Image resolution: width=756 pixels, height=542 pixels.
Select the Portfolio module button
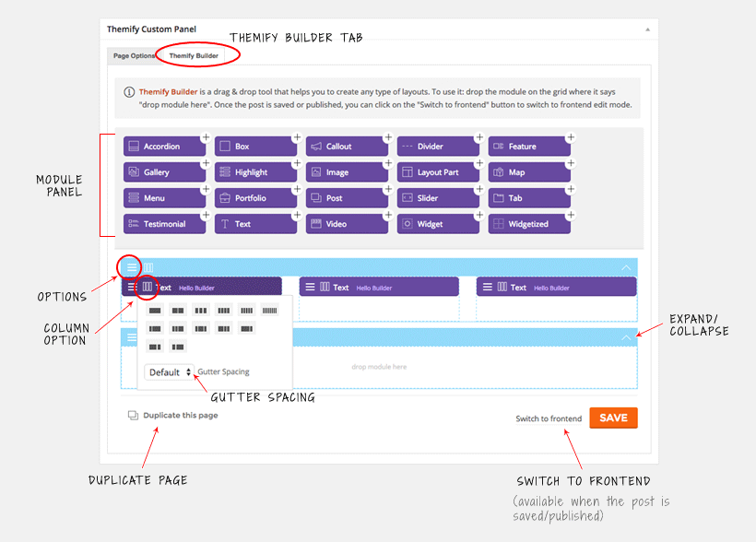pos(255,198)
